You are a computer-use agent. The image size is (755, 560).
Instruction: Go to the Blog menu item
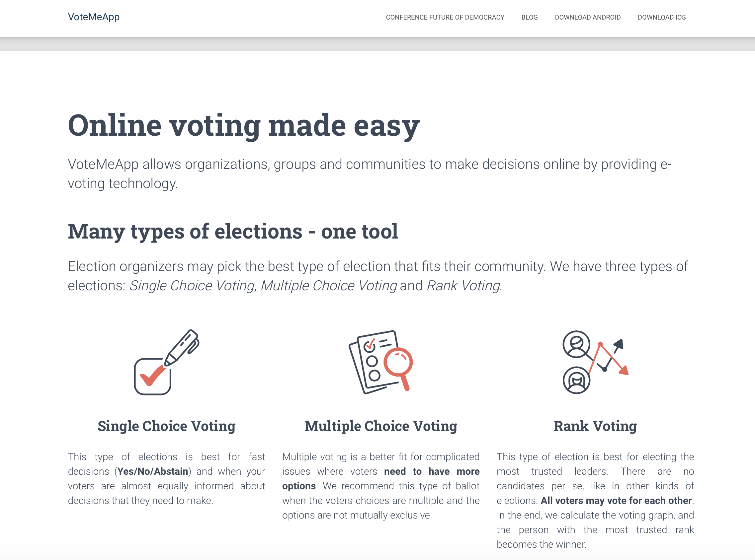(x=530, y=17)
